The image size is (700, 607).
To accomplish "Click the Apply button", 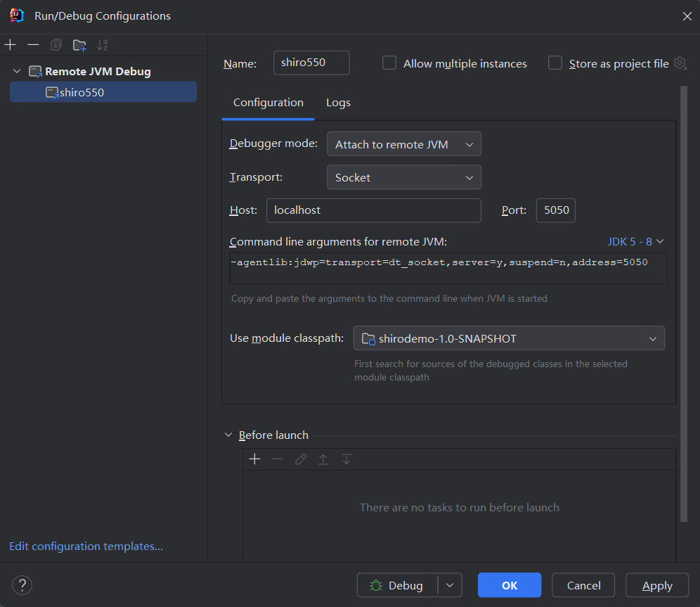I will coord(657,585).
